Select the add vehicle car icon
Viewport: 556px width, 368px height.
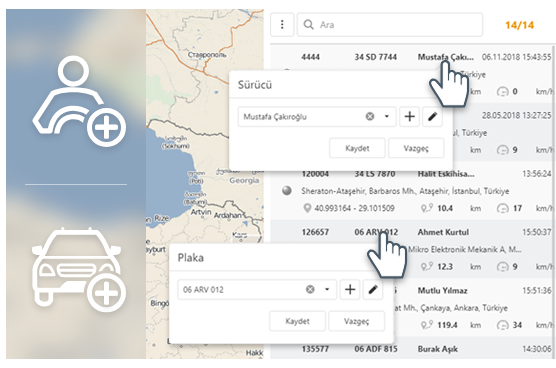pos(79,270)
